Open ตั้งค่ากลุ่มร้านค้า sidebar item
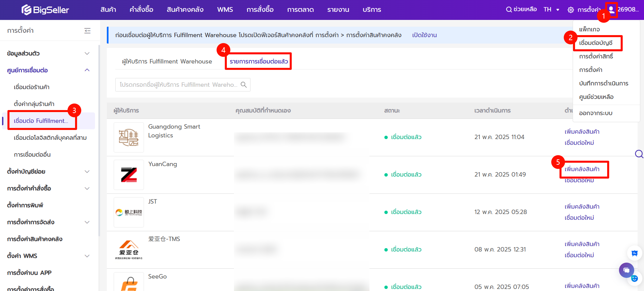This screenshot has height=291, width=644. [x=34, y=104]
